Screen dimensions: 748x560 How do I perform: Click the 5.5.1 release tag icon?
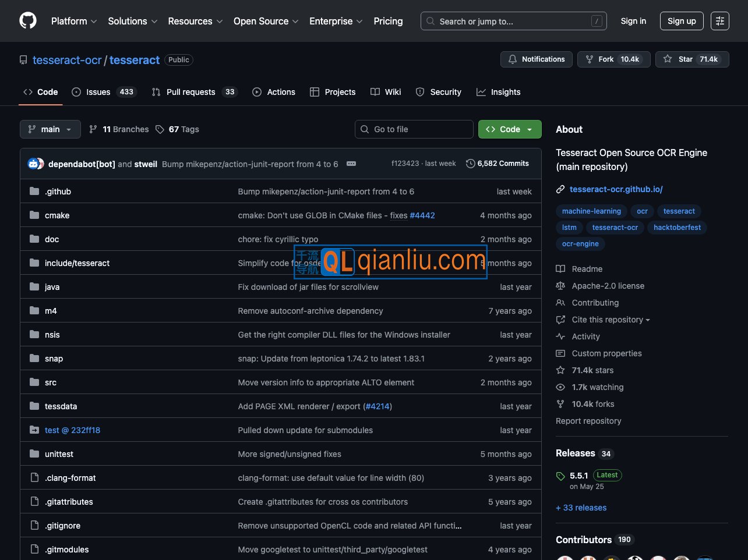[x=560, y=476]
